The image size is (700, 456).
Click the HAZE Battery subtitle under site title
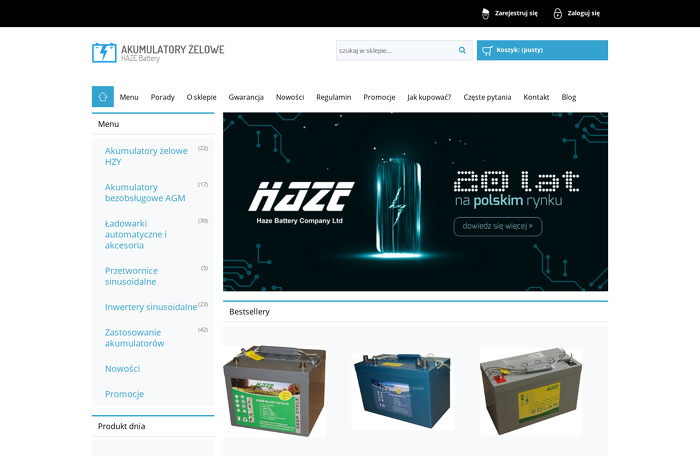(140, 59)
